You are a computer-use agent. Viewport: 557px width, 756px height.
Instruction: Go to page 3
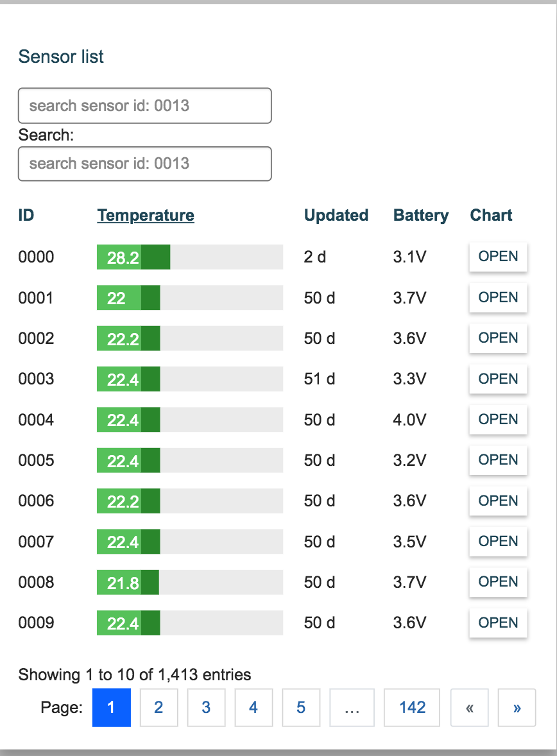pyautogui.click(x=206, y=707)
